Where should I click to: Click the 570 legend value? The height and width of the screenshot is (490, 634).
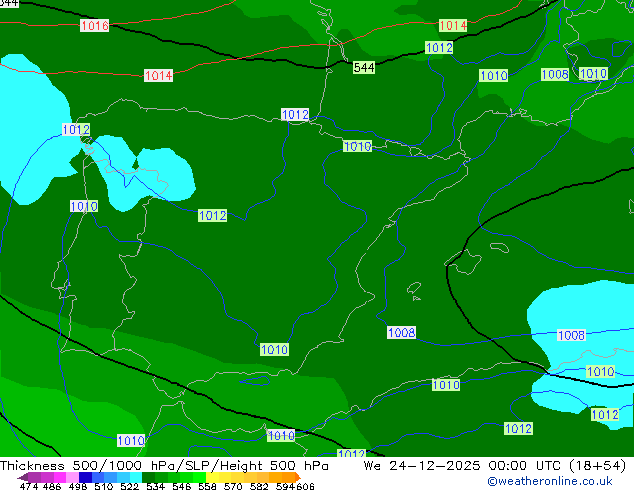(x=233, y=486)
